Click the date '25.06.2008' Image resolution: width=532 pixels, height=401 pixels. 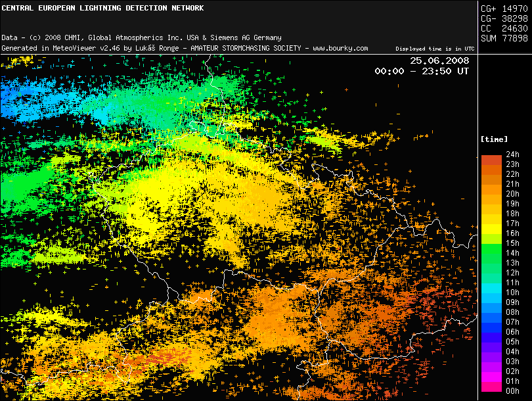pyautogui.click(x=439, y=60)
